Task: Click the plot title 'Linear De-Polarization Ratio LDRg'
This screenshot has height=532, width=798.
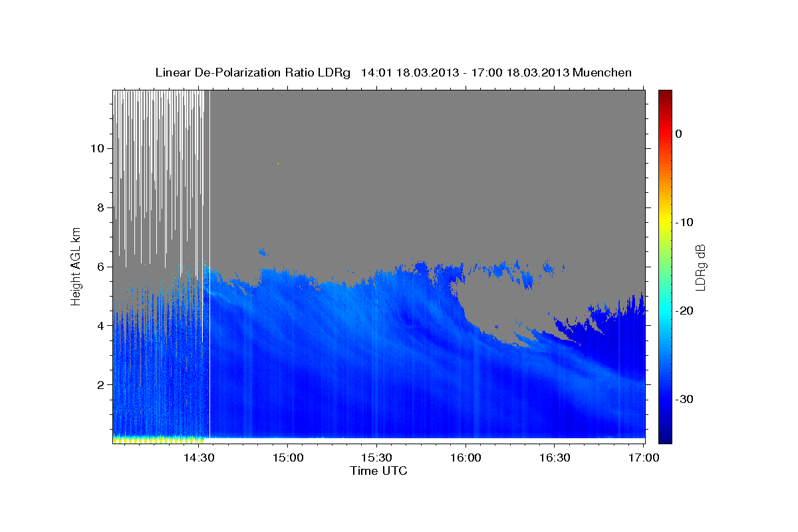Action: 253,72
